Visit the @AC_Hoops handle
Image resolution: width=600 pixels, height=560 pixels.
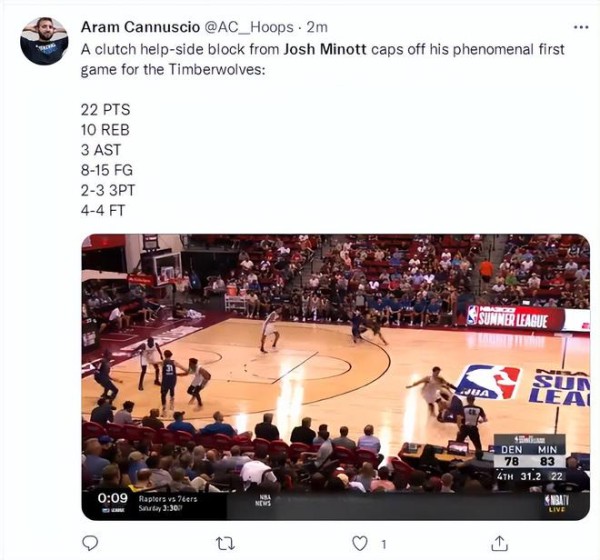click(x=249, y=27)
